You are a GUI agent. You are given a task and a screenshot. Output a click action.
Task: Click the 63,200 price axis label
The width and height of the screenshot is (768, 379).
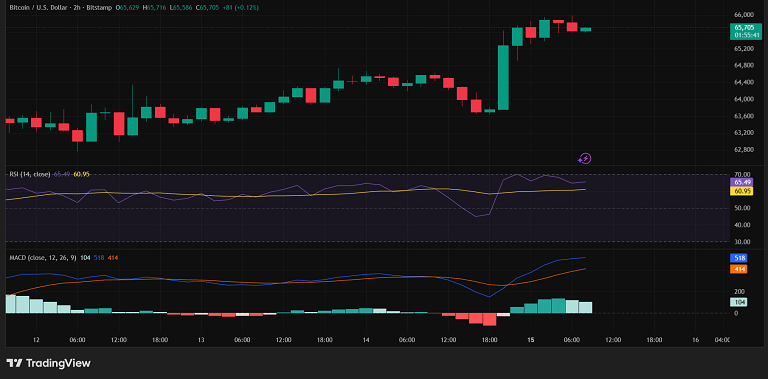(x=743, y=133)
